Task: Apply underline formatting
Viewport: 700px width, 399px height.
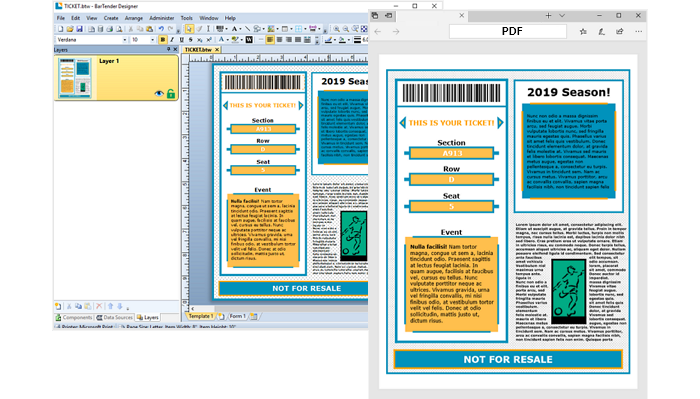Action: tap(182, 40)
